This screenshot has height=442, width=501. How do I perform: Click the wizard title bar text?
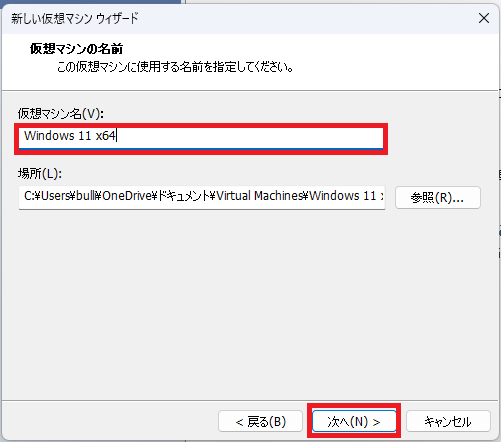pyautogui.click(x=75, y=18)
